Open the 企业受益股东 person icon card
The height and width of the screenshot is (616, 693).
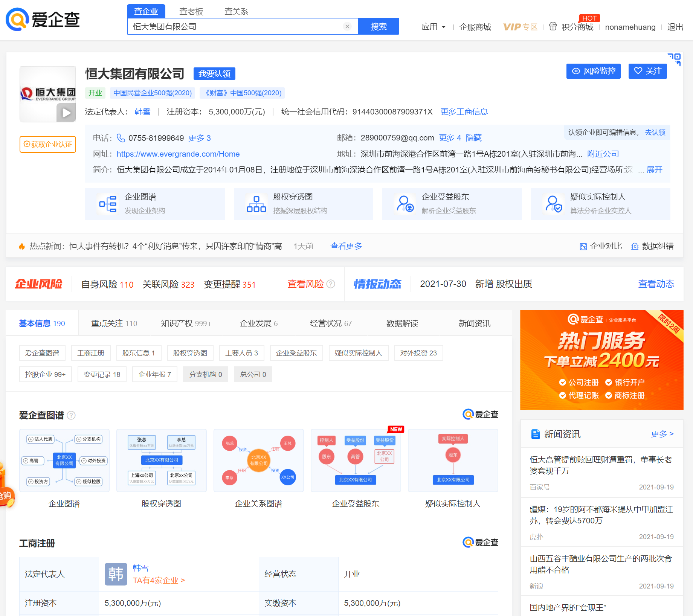(x=452, y=204)
